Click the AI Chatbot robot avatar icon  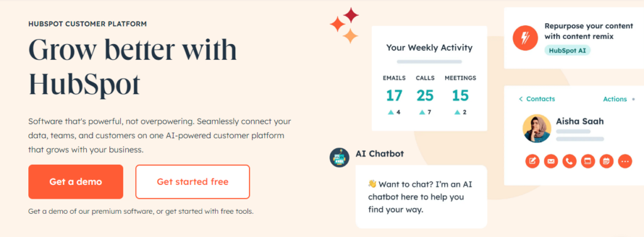[x=339, y=157]
